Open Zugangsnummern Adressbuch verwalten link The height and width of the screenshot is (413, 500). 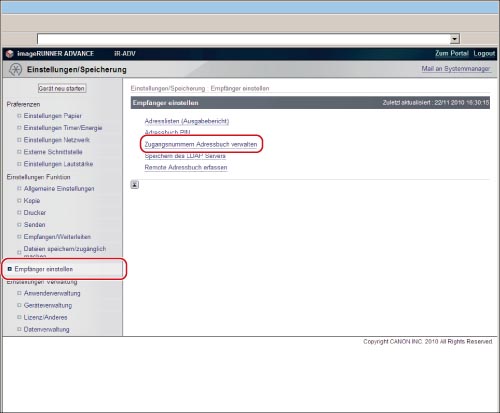[201, 144]
